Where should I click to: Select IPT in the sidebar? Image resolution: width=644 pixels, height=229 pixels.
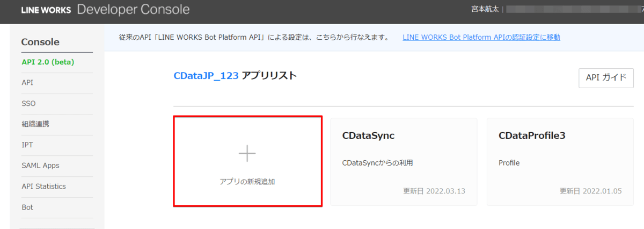pos(27,145)
